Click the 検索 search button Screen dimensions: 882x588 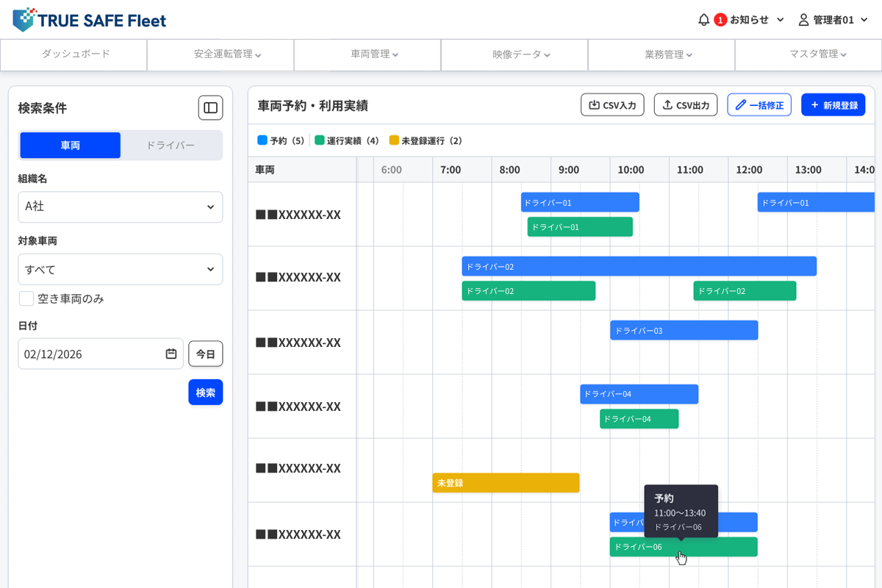tap(206, 392)
